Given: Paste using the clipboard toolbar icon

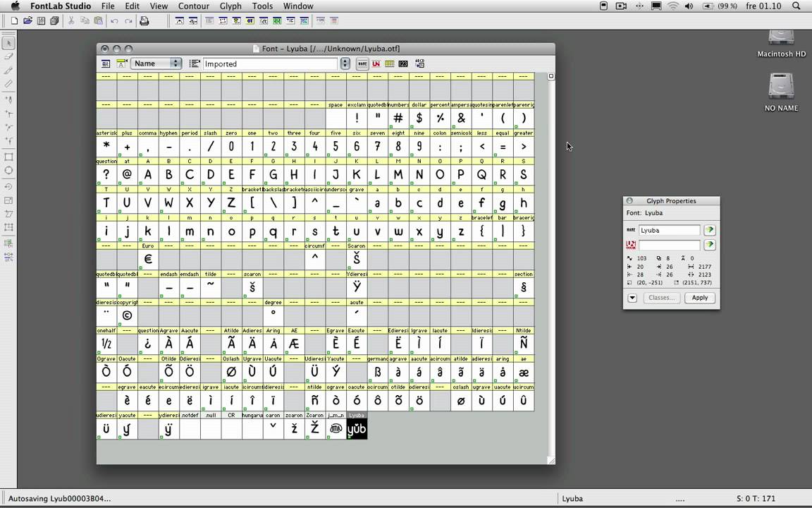Looking at the screenshot, I should 99,20.
